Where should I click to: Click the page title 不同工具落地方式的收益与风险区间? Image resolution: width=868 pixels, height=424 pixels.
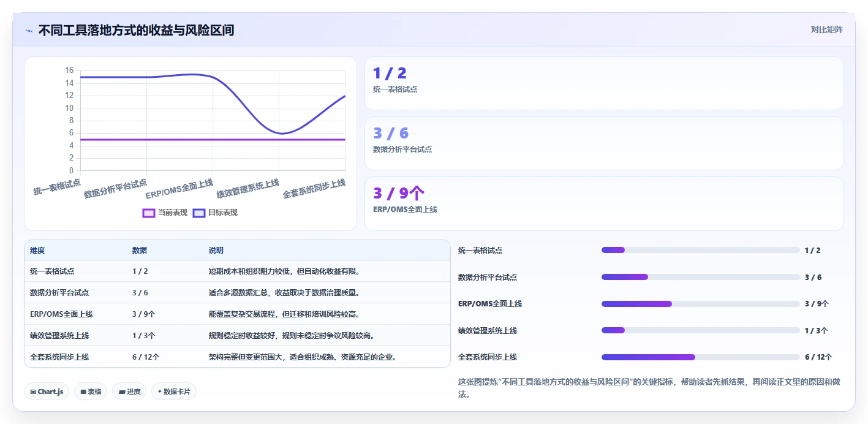coord(136,31)
